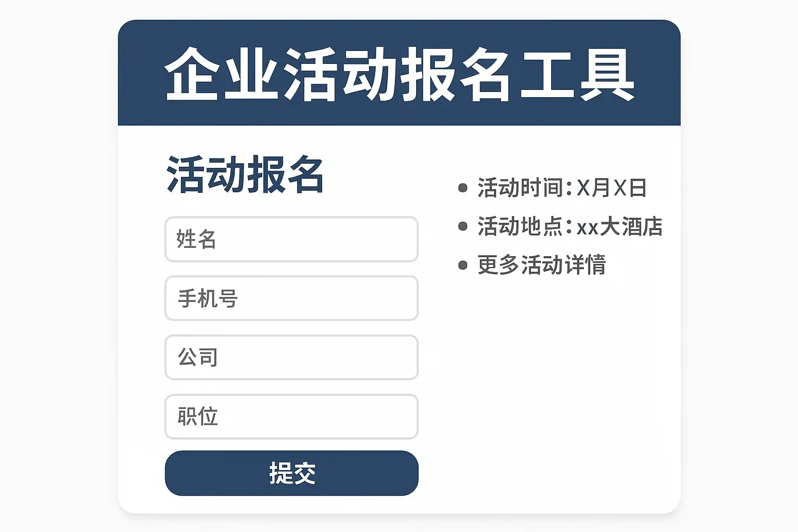Image resolution: width=798 pixels, height=532 pixels.
Task: Click the word 企业 in header title
Action: tap(221, 74)
